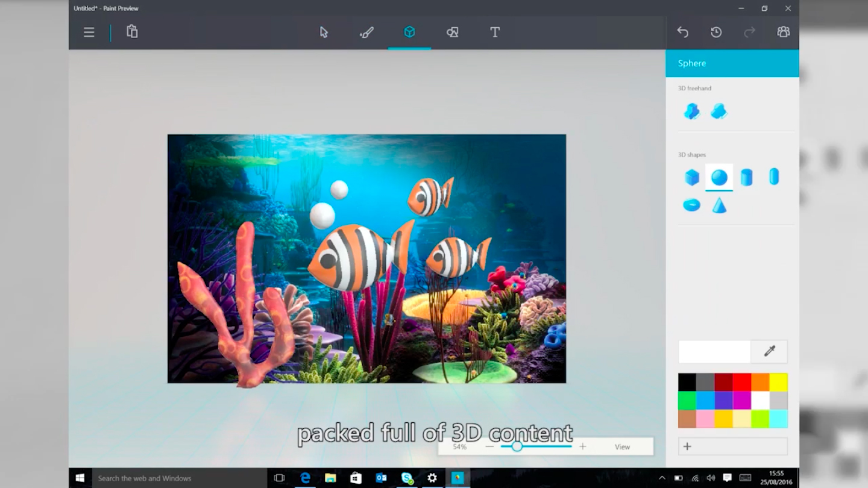The image size is (868, 488).
Task: Select the Cube 3D shape
Action: click(692, 177)
